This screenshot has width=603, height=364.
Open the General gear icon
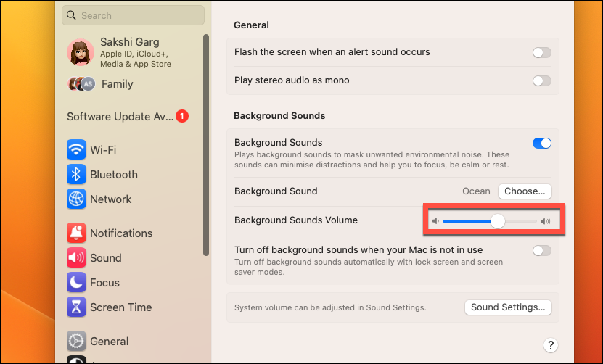pyautogui.click(x=76, y=341)
